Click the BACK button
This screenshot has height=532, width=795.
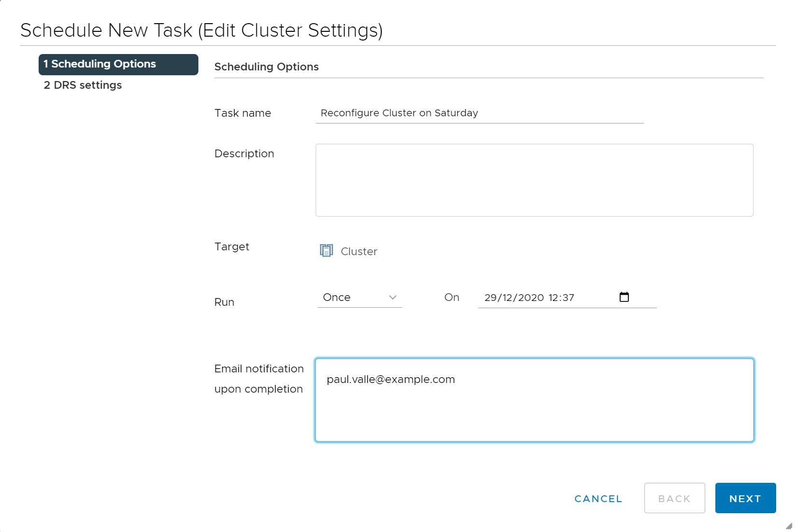(x=674, y=498)
